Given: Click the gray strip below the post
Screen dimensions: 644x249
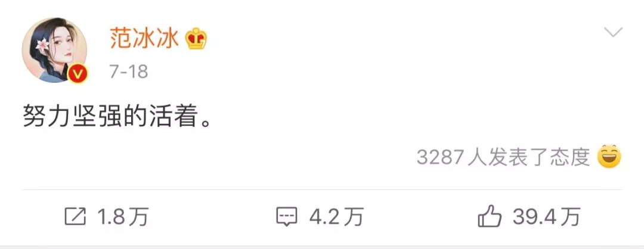Looking at the screenshot, I should pos(322,247).
